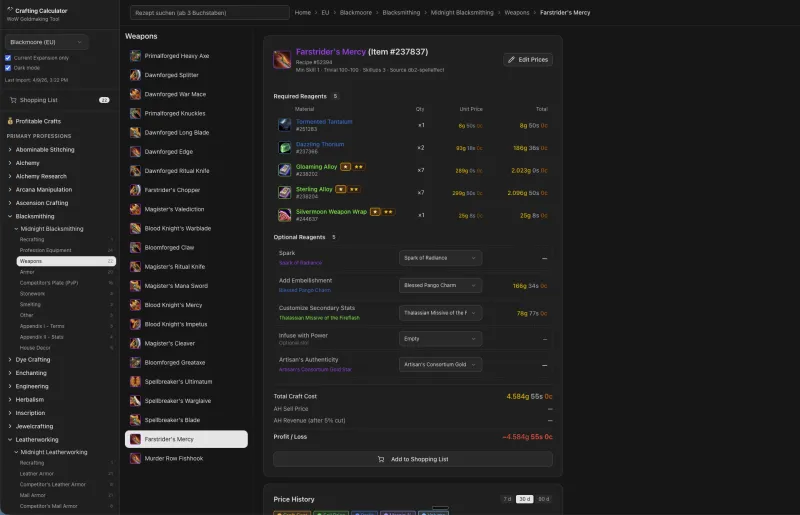Open the Primalforged Heavy Axe item icon
Viewport: 800px width, 515px height.
pos(135,56)
